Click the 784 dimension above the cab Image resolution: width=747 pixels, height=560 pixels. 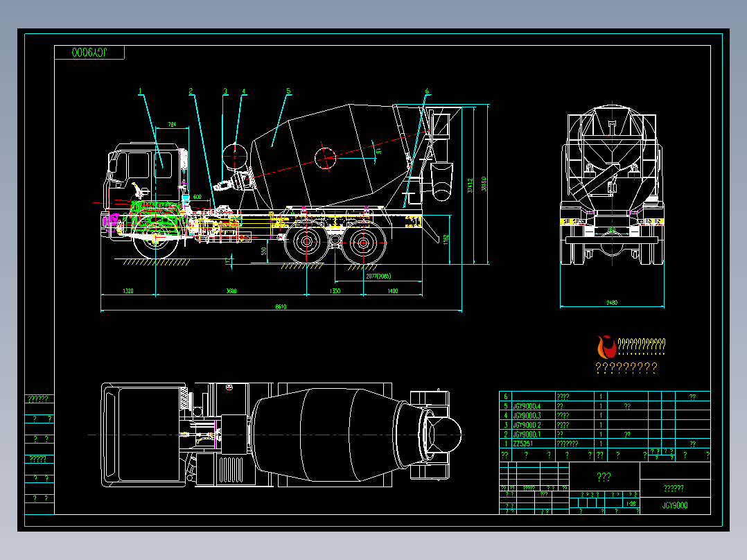172,124
